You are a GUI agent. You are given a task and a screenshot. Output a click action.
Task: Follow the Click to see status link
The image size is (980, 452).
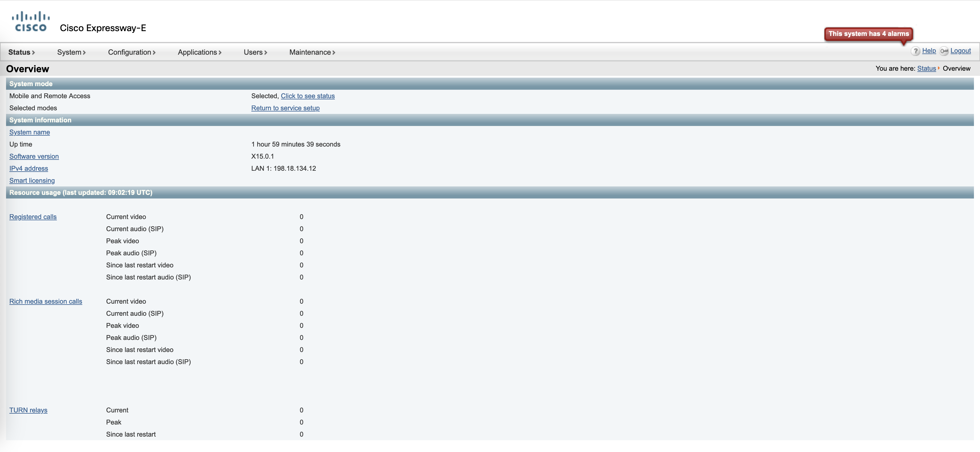tap(307, 96)
